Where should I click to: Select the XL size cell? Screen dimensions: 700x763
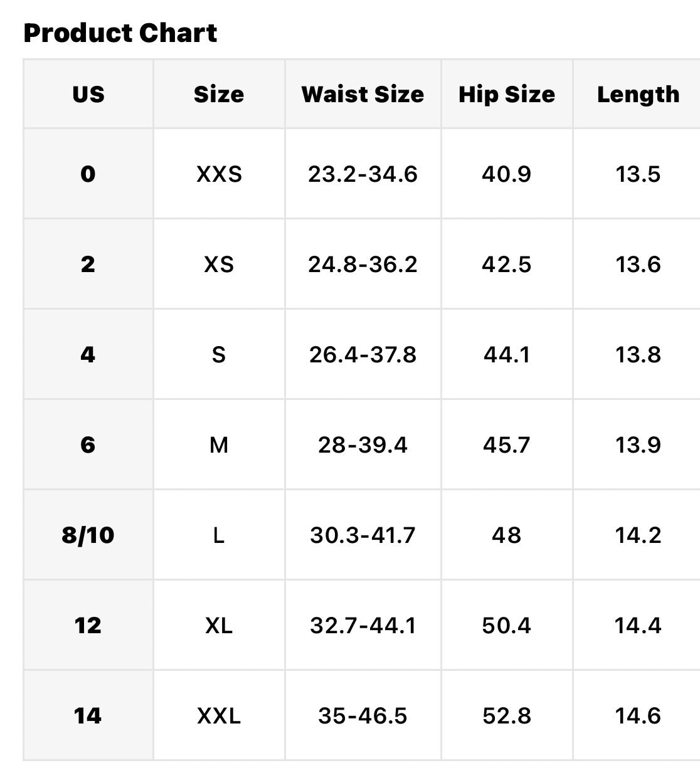(219, 625)
